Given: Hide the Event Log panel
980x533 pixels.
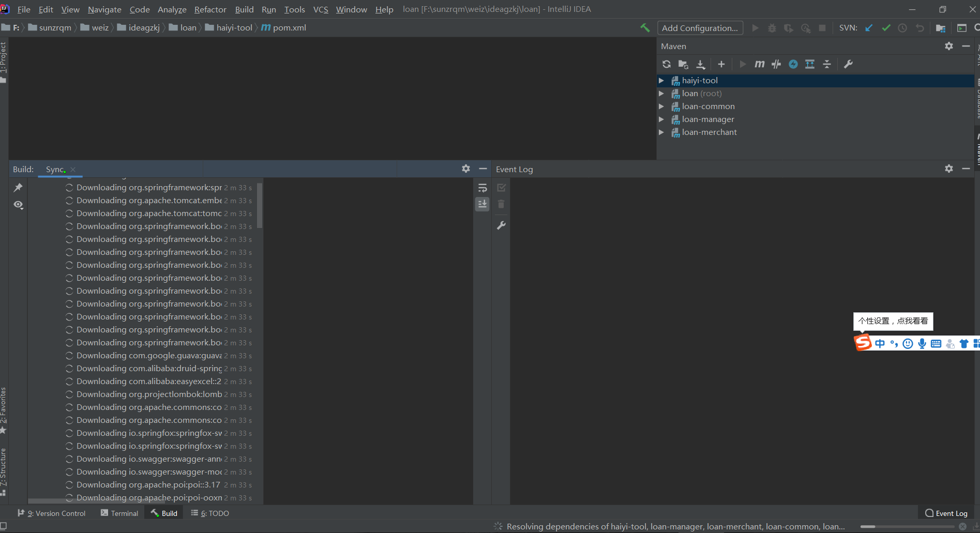Looking at the screenshot, I should coord(966,169).
